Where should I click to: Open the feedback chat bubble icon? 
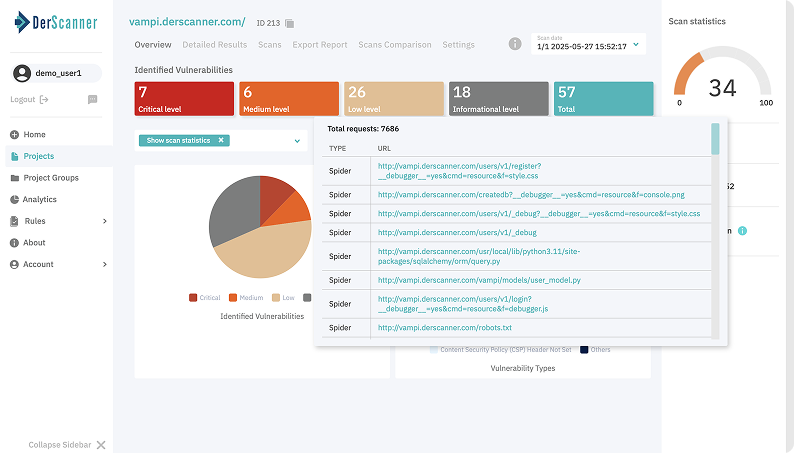(92, 99)
